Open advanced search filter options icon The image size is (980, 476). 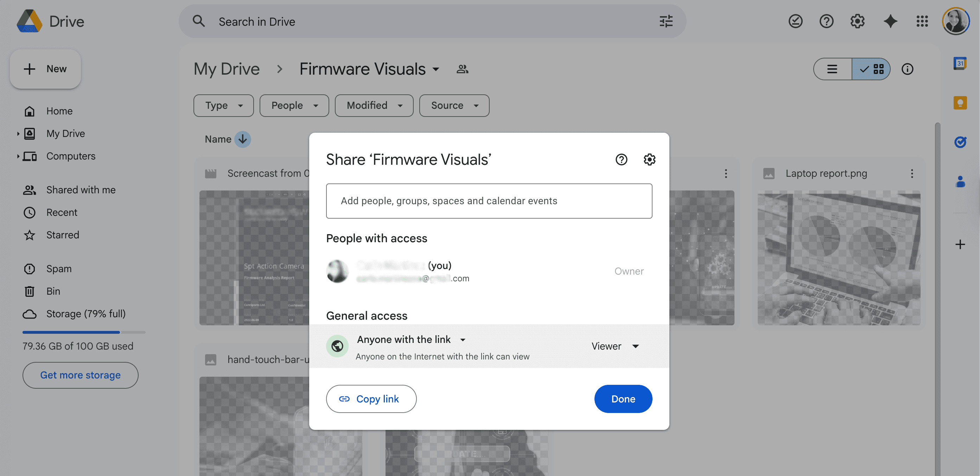coord(666,21)
